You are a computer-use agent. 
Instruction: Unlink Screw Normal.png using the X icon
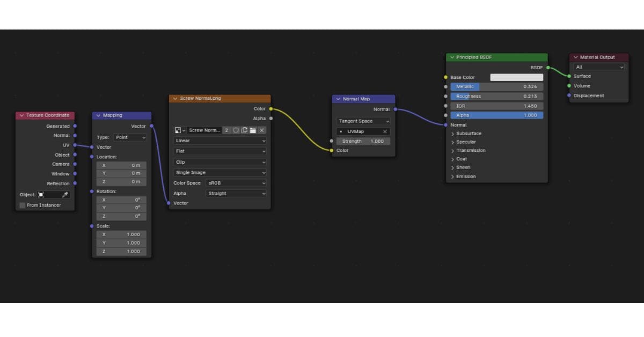[262, 130]
